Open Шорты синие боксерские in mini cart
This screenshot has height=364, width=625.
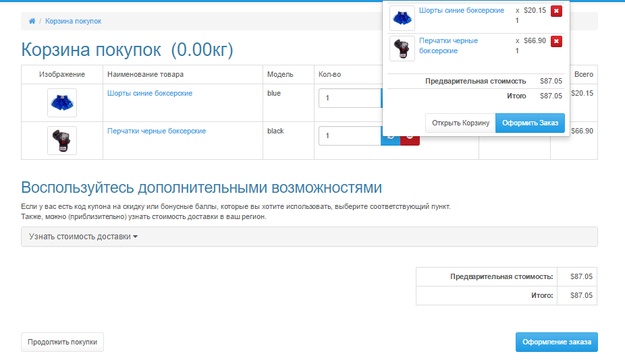[462, 10]
